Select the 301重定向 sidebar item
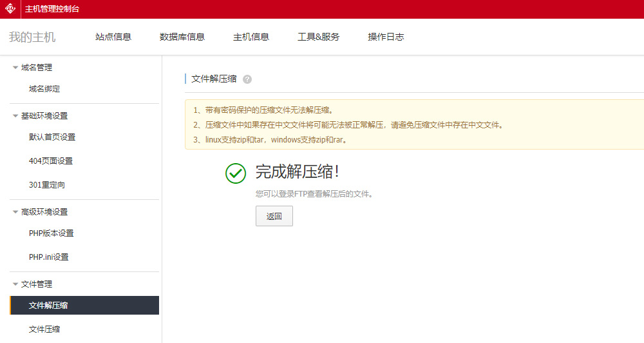Image resolution: width=644 pixels, height=343 pixels. point(47,185)
